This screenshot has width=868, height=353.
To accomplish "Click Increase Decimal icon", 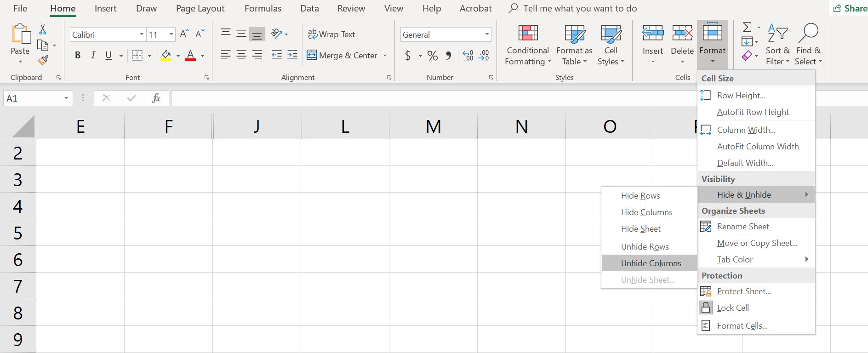I will point(468,56).
